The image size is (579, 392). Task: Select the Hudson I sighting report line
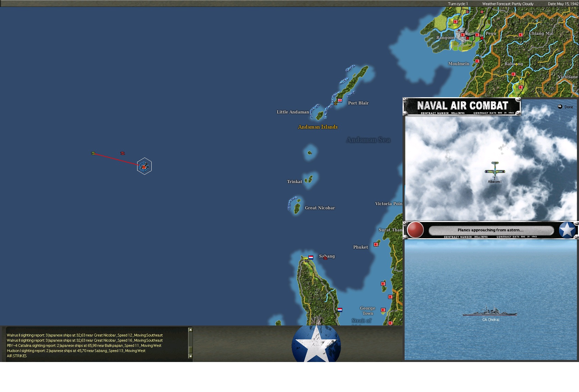[76, 351]
